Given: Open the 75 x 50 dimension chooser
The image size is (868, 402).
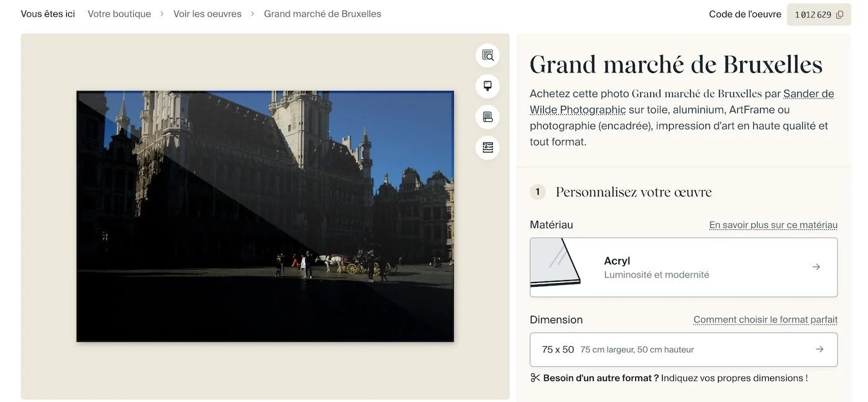Looking at the screenshot, I should (682, 349).
